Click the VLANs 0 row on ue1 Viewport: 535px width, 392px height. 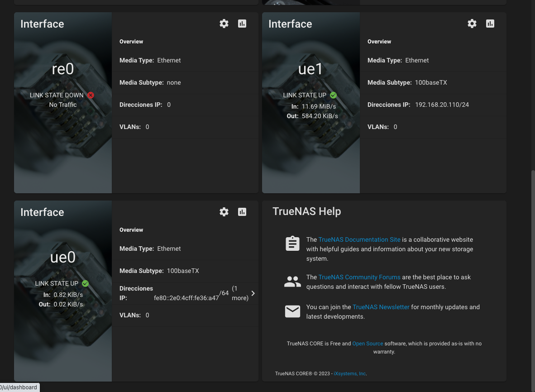pos(433,127)
